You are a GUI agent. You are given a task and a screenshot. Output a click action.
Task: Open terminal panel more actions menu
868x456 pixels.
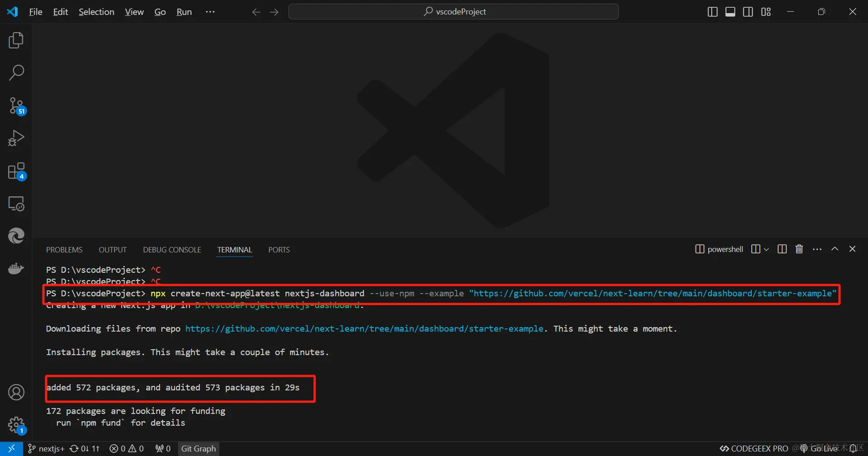click(x=817, y=249)
